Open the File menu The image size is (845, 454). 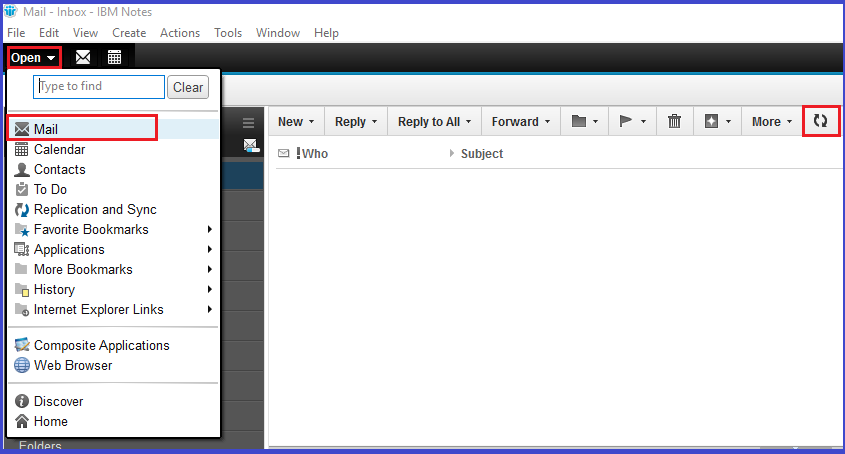(16, 33)
